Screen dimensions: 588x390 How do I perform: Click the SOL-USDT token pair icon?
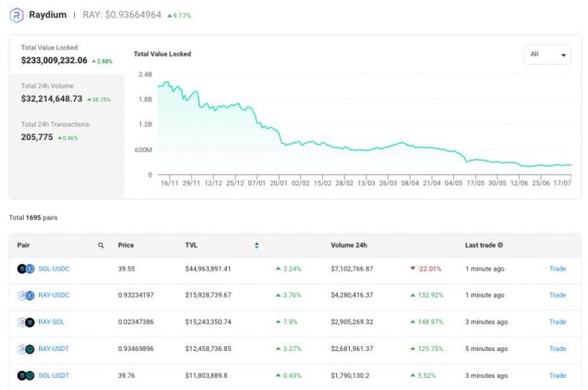(26, 375)
